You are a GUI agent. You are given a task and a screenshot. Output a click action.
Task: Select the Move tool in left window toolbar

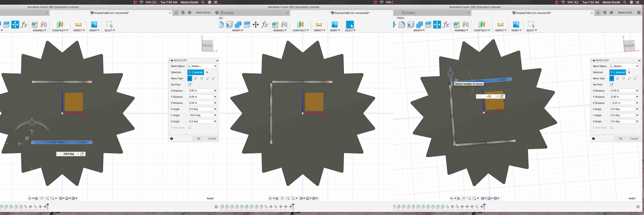(x=15, y=25)
